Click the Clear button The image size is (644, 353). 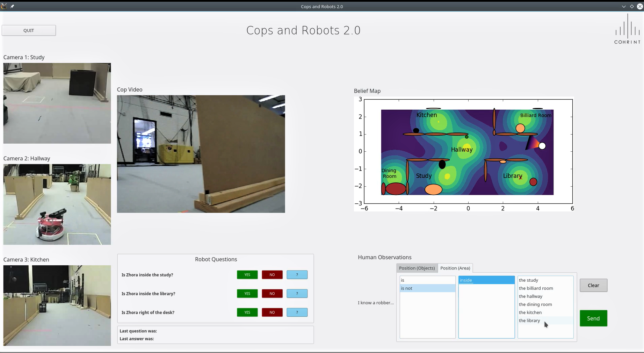[x=593, y=285]
